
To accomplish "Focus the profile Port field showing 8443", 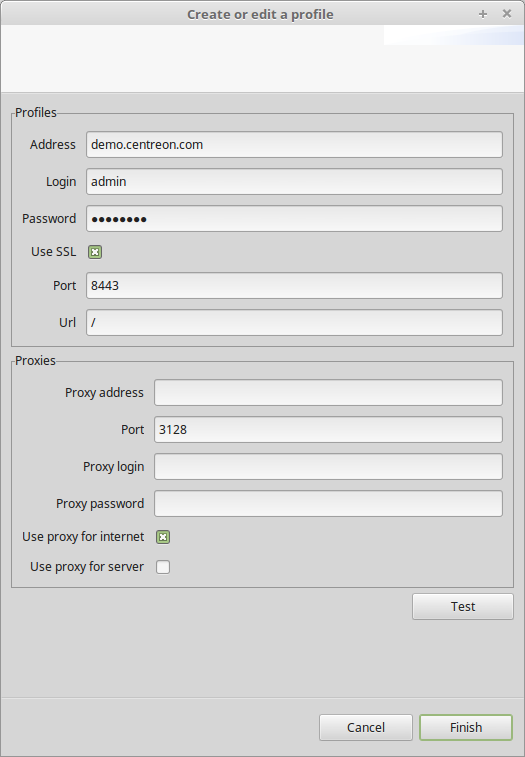I will click(x=294, y=285).
